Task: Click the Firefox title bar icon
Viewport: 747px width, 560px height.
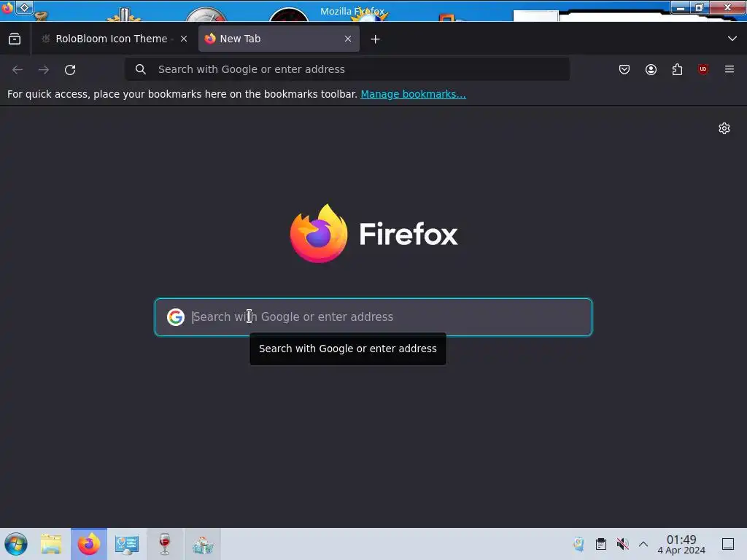Action: pyautogui.click(x=7, y=7)
